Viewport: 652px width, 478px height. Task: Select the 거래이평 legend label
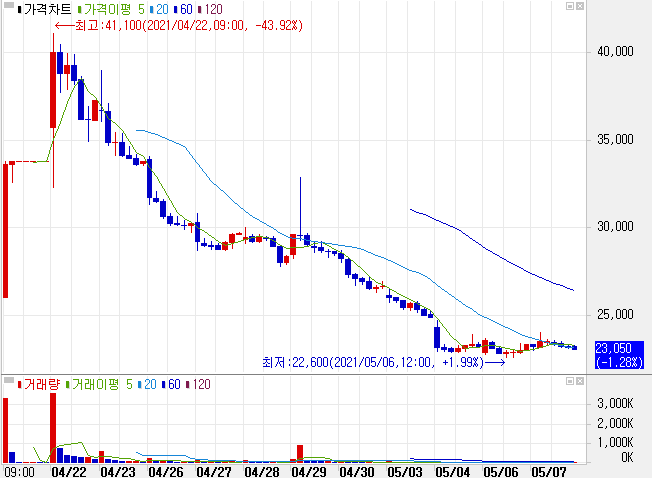click(96, 384)
